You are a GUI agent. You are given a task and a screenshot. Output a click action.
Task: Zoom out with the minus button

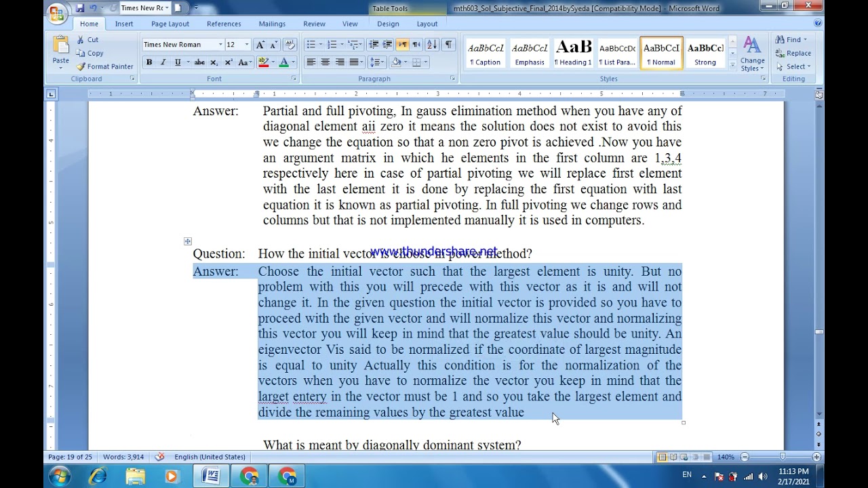pyautogui.click(x=745, y=457)
